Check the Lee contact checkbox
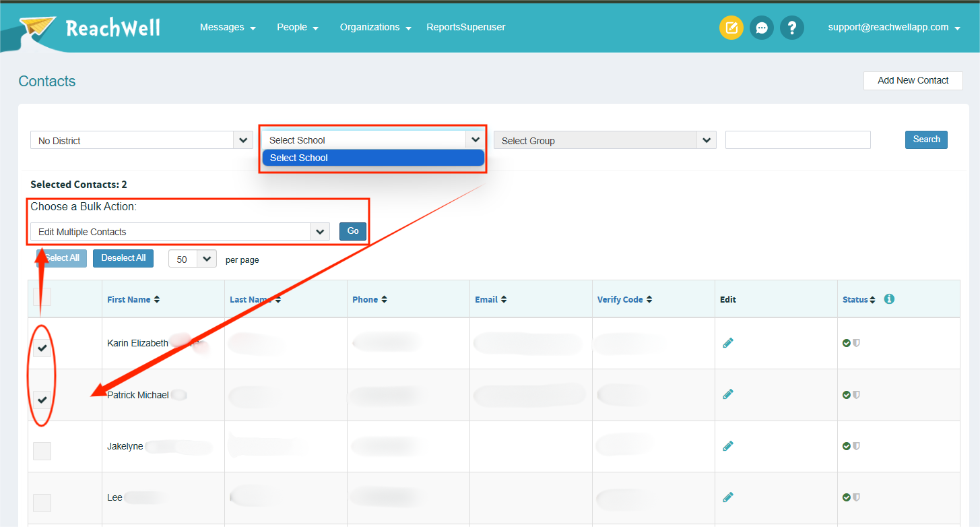 (x=42, y=503)
